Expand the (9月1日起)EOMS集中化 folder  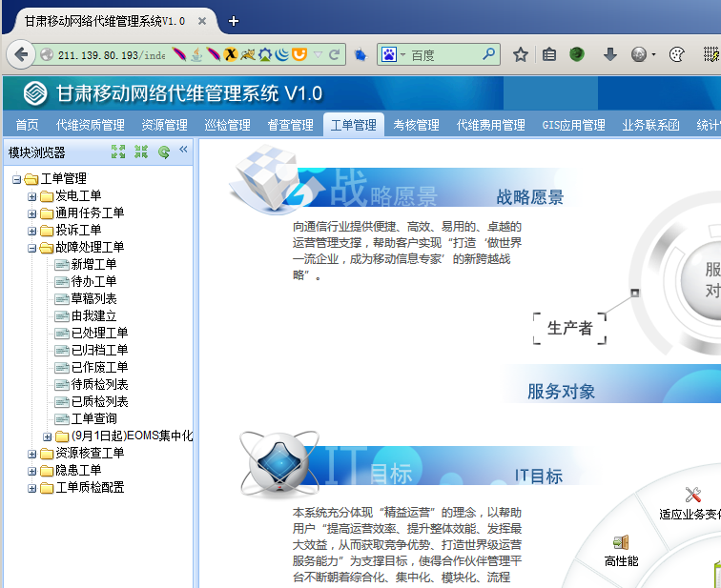coord(47,436)
